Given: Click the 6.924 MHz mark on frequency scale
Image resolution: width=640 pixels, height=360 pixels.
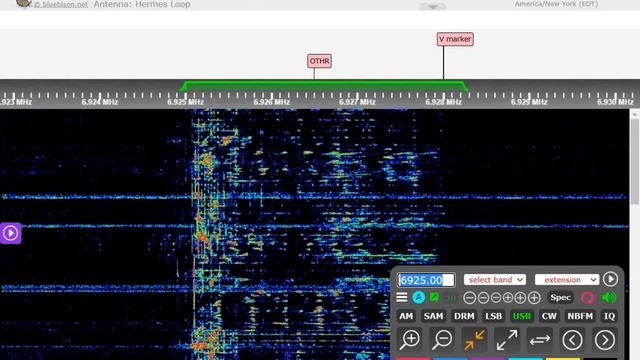Looking at the screenshot, I should pos(100,102).
